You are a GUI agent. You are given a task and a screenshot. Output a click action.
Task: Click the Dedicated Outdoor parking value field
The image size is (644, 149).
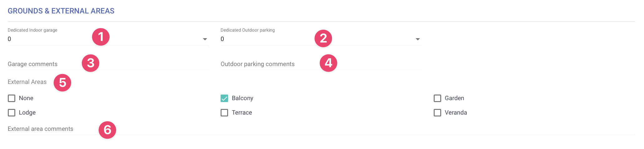(265, 39)
